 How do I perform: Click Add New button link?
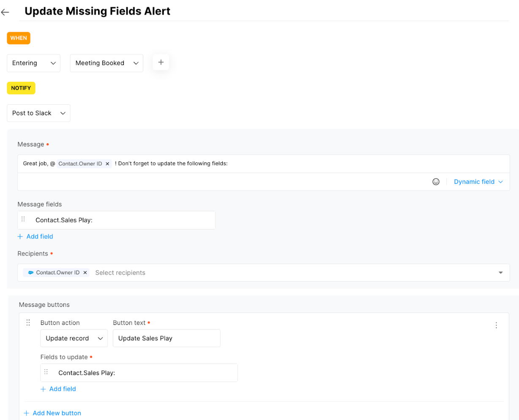coord(52,413)
